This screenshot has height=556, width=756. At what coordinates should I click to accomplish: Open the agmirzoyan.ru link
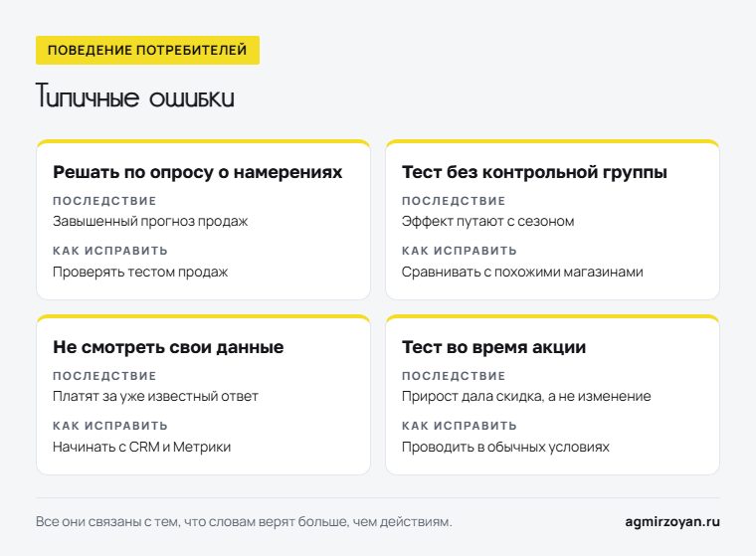pos(672,522)
